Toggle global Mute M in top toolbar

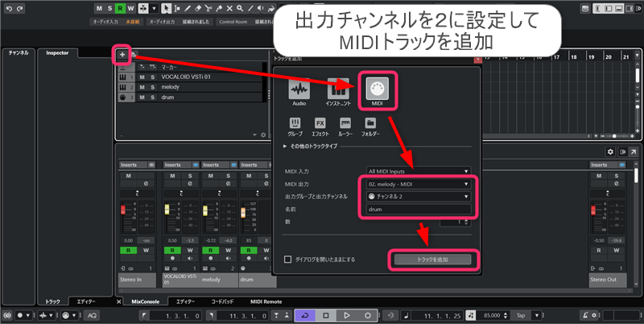pos(99,8)
